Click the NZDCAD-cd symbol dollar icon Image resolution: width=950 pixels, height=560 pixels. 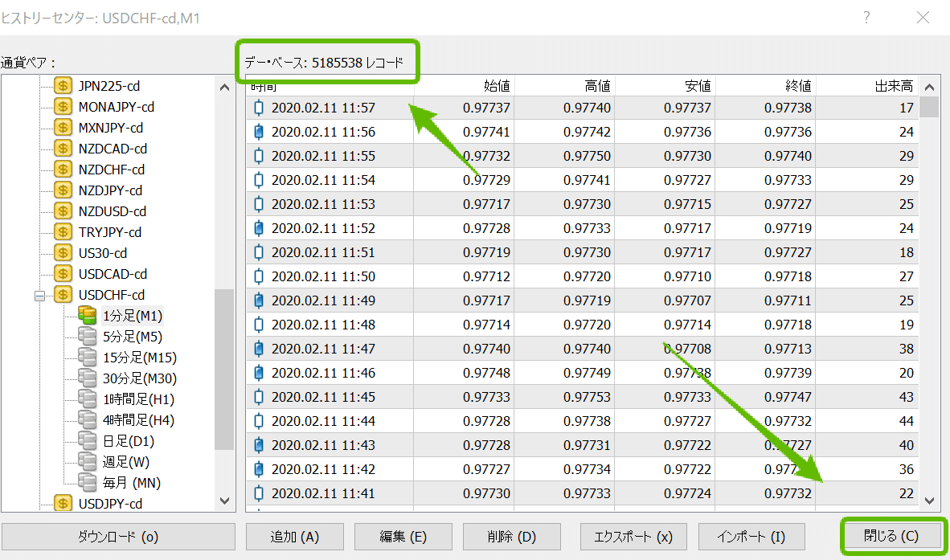pyautogui.click(x=63, y=149)
